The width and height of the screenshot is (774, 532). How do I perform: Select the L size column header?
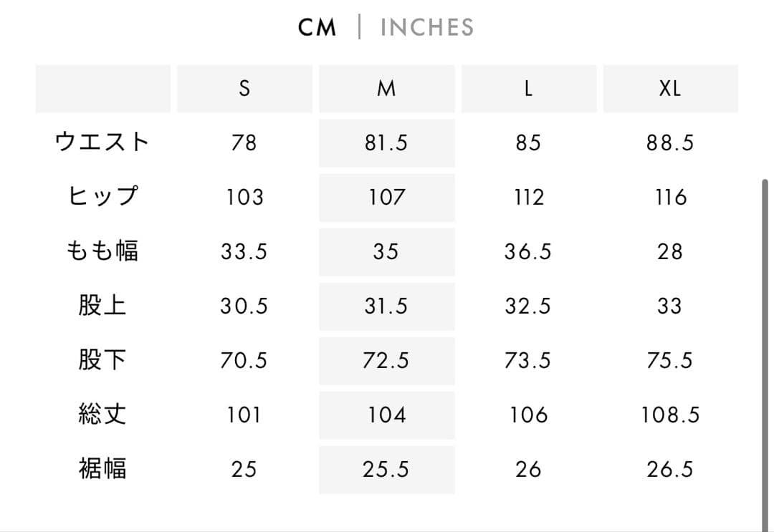click(528, 88)
